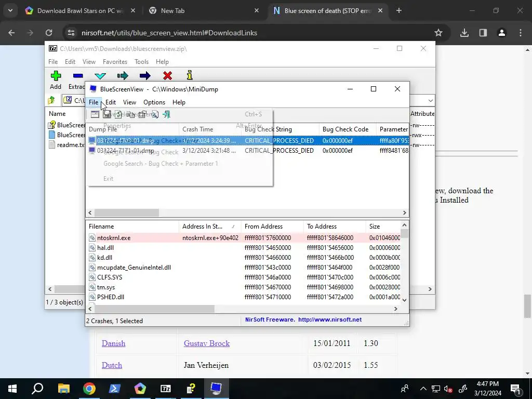The image size is (532, 399).
Task: Click the 7-Zip red Delete icon
Action: [x=167, y=76]
